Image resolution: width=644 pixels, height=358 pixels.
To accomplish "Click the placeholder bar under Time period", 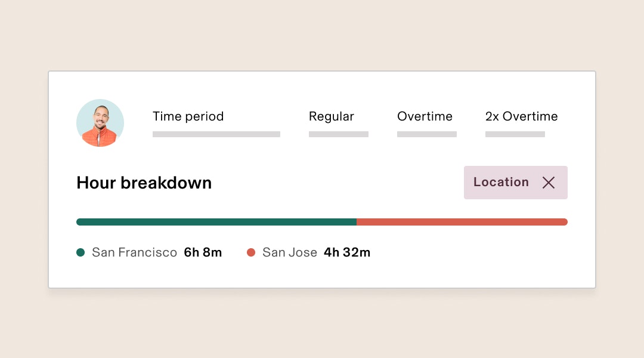I will pos(216,134).
